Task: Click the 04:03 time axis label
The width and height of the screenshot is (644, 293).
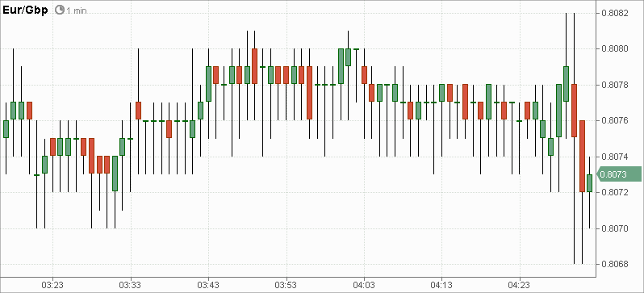Action: tap(363, 285)
